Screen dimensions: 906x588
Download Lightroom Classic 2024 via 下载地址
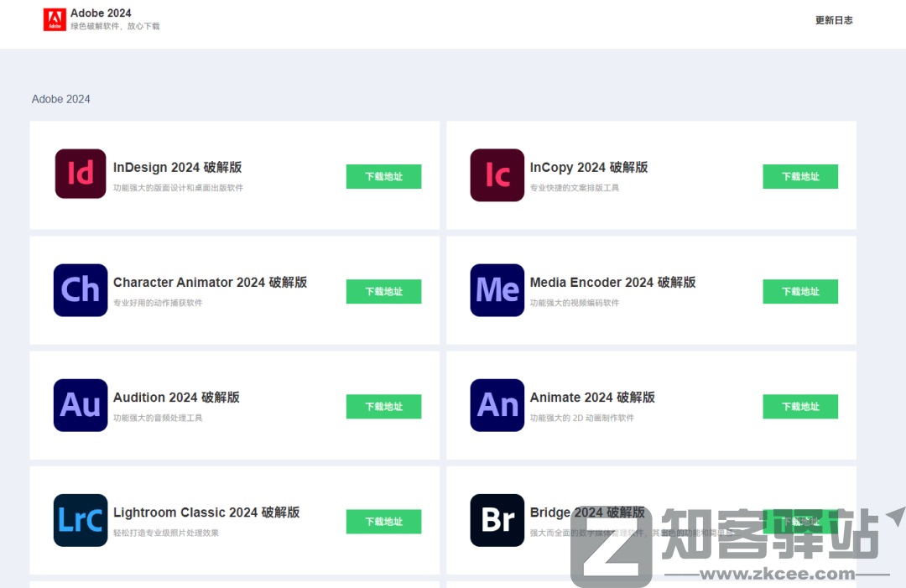(x=383, y=521)
